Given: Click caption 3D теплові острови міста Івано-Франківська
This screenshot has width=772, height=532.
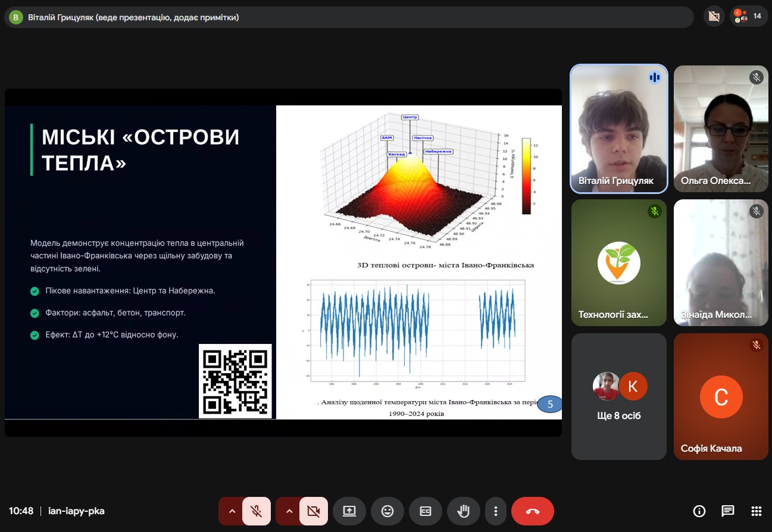Looking at the screenshot, I should [446, 264].
